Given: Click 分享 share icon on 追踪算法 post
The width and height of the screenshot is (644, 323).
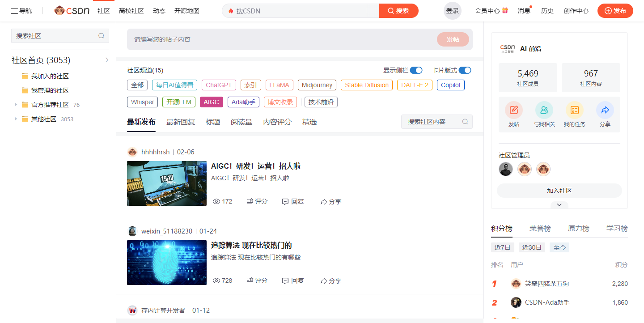Looking at the screenshot, I should coord(324,281).
